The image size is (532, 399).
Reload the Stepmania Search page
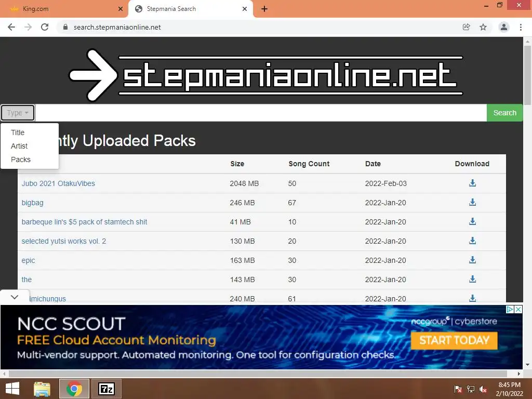pyautogui.click(x=45, y=27)
